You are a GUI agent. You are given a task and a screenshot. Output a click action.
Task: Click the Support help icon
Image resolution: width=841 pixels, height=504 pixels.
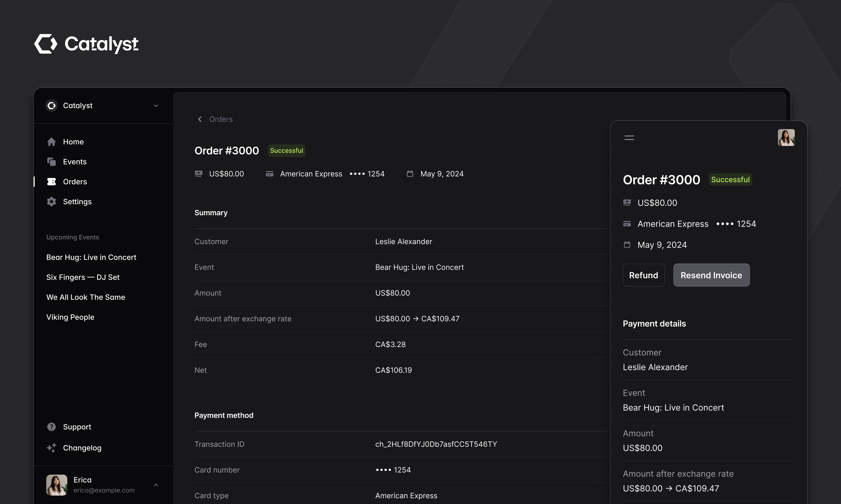(x=51, y=427)
